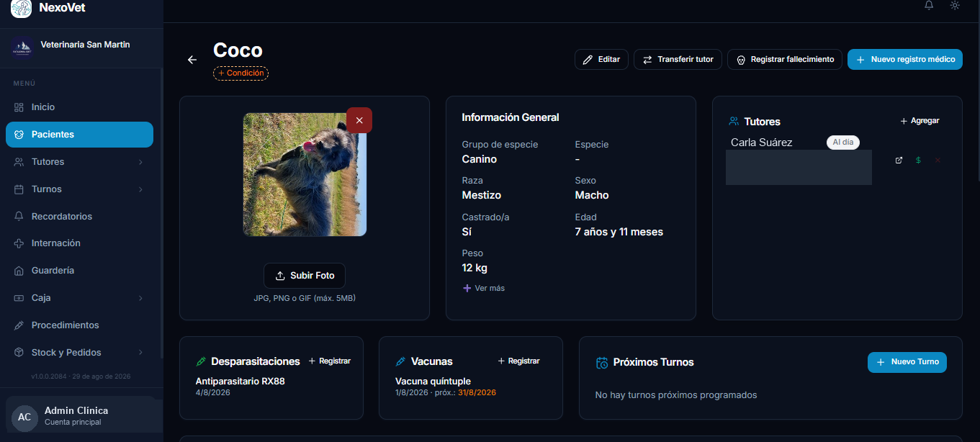Click the Al día status badge

click(x=843, y=143)
